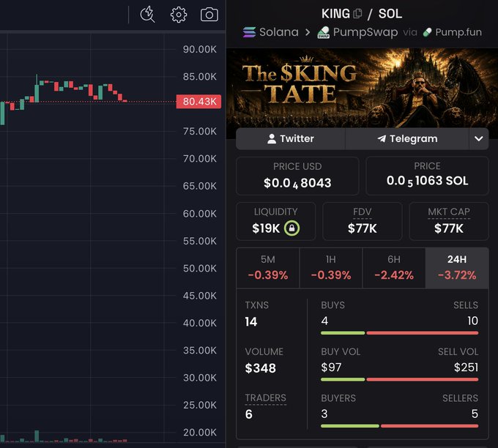Click the liquidity lock icon
This screenshot has height=448, width=498.
pos(291,228)
